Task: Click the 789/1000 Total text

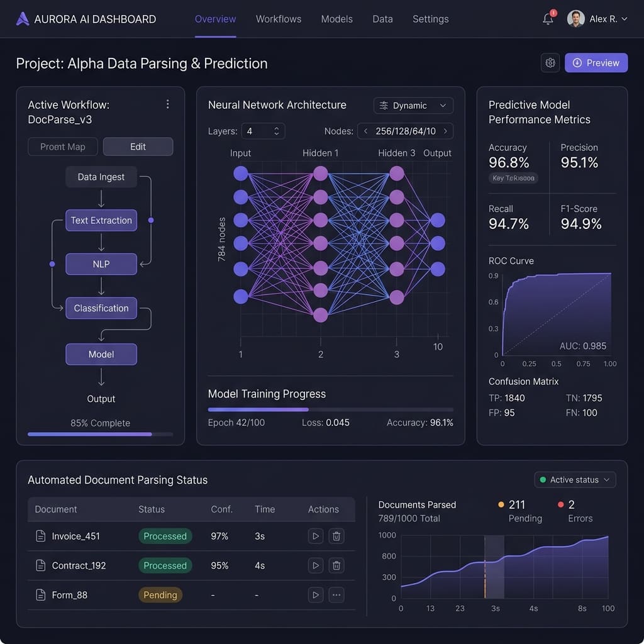Action: click(409, 518)
